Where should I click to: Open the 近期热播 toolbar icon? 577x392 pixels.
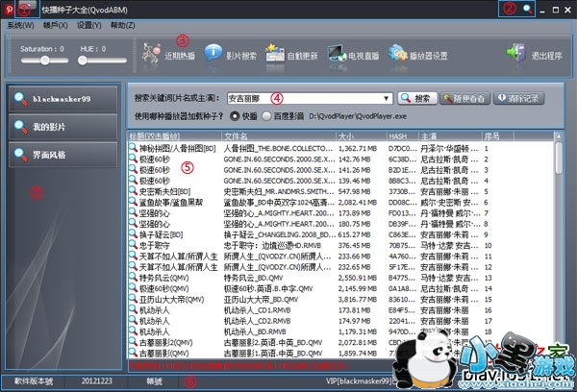click(x=151, y=55)
